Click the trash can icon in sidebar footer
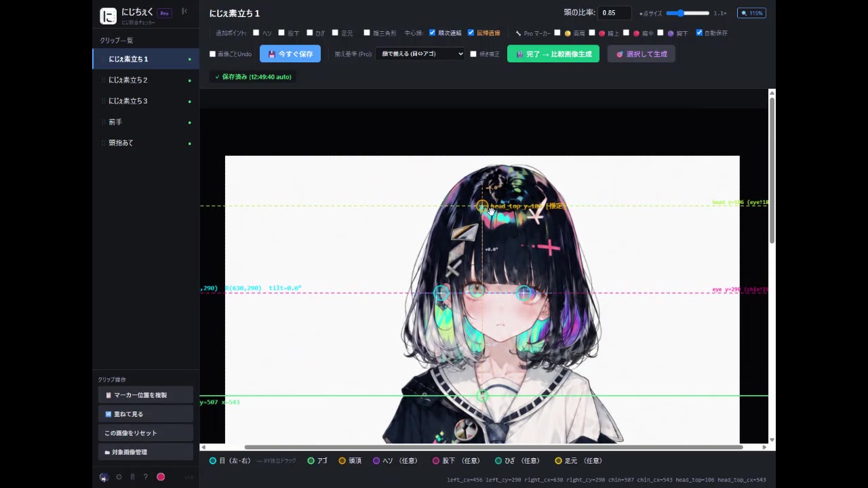The width and height of the screenshot is (868, 488). point(132,477)
